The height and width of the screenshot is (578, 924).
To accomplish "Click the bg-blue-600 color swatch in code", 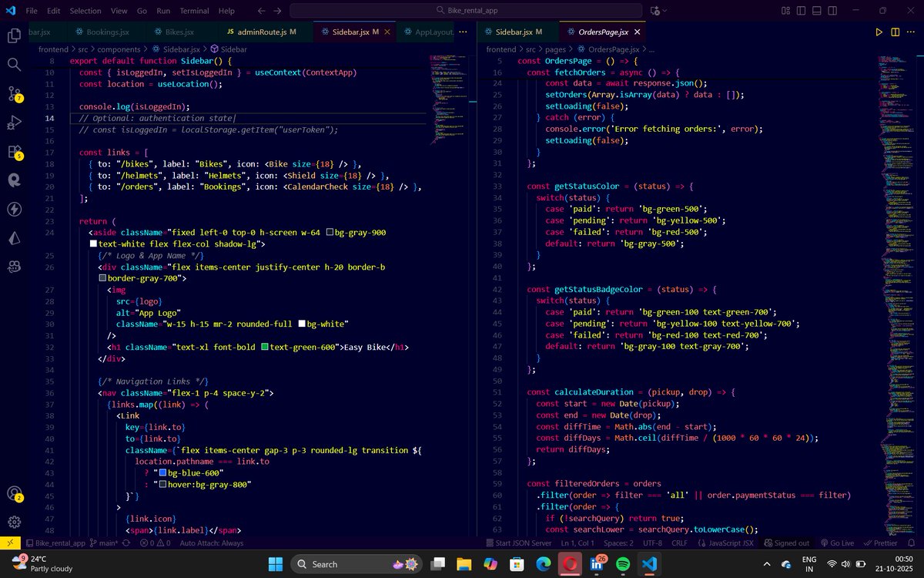I will [x=162, y=472].
